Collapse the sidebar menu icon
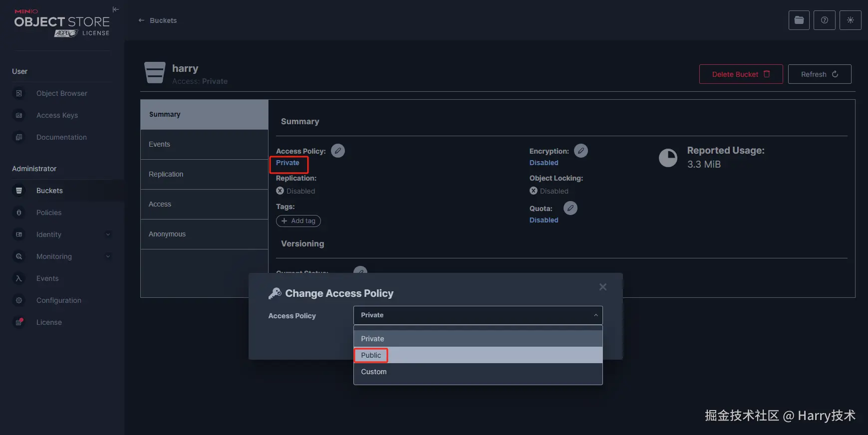This screenshot has height=435, width=868. tap(116, 9)
